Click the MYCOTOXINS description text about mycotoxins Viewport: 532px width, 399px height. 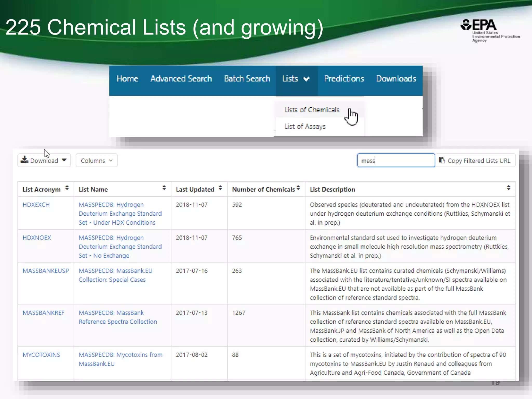point(408,364)
